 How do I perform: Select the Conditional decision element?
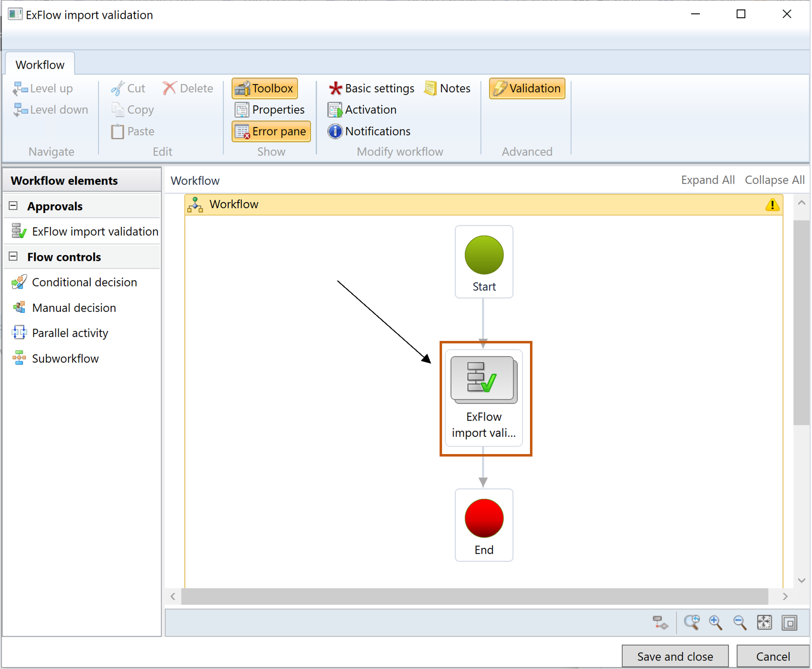pos(75,282)
